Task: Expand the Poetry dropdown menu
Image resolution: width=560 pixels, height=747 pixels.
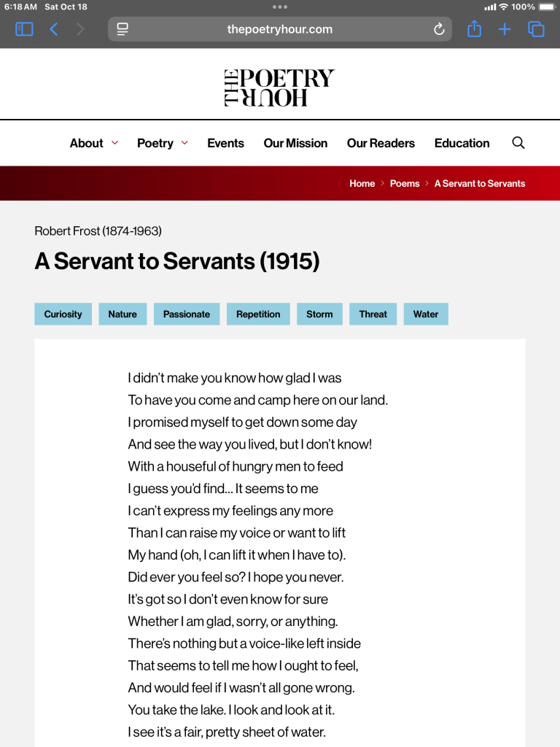Action: tap(162, 143)
